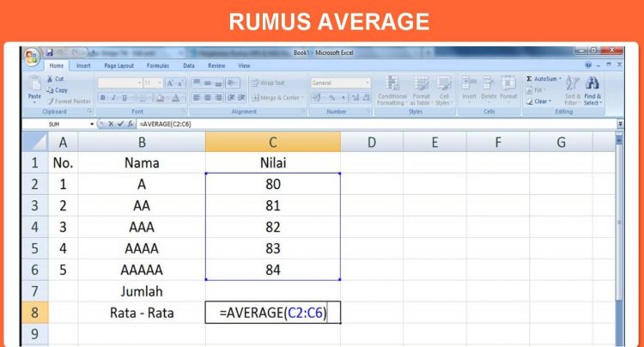
Task: Open the font size dropdown
Action: coord(160,83)
